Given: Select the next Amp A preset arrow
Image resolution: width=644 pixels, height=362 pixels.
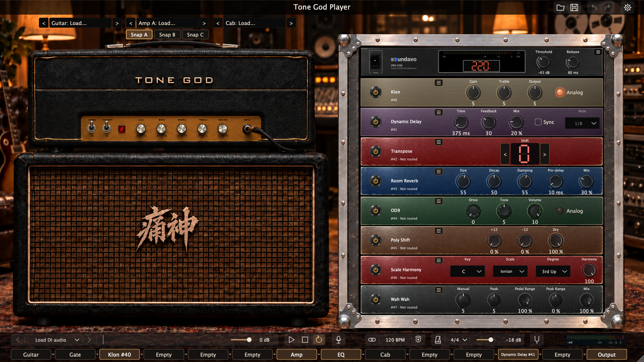Looking at the screenshot, I should 204,23.
